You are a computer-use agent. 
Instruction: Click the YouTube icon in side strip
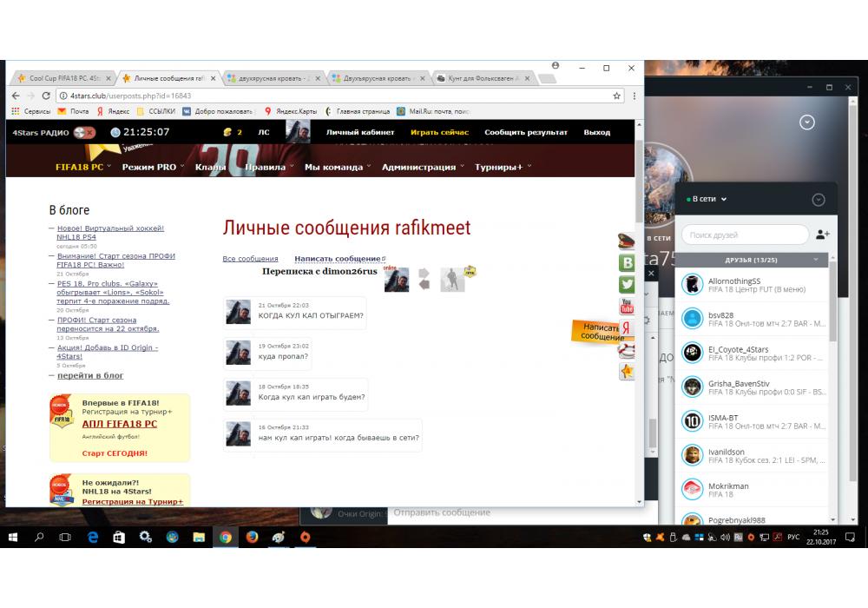click(x=626, y=307)
